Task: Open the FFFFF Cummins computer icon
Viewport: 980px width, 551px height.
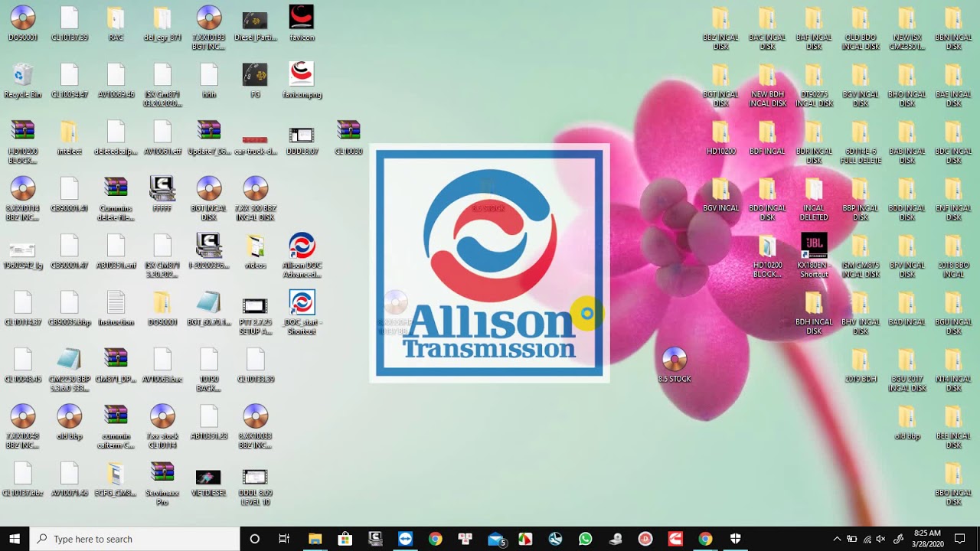Action: (162, 194)
